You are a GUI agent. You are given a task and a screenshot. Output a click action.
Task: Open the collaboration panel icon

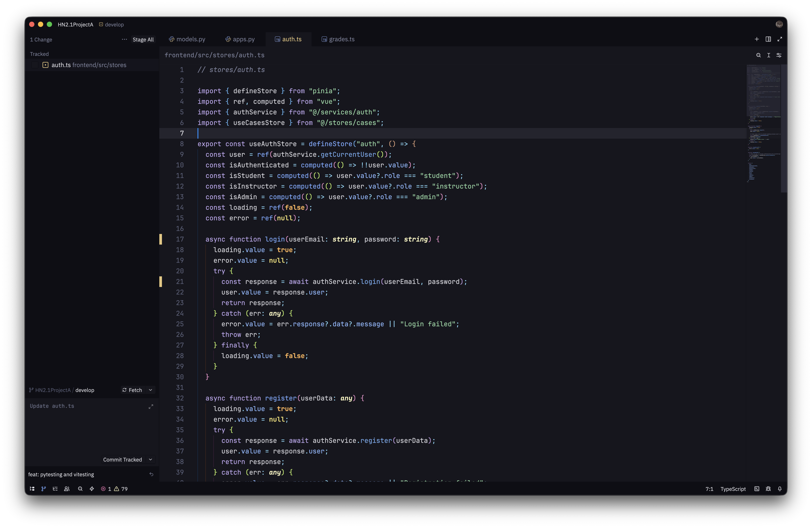click(67, 489)
